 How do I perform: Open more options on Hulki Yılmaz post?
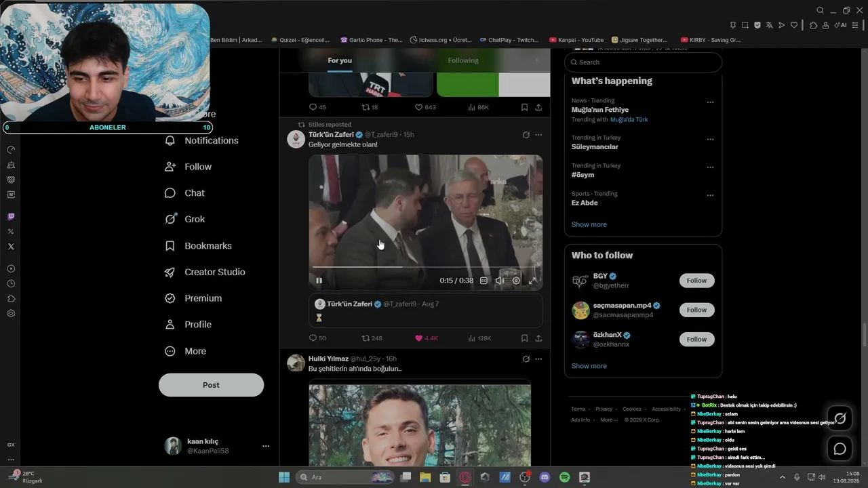(x=538, y=359)
